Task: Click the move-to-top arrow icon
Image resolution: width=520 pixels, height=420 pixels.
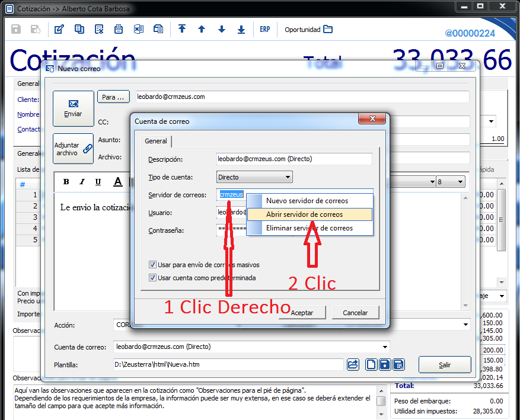Action: point(182,30)
